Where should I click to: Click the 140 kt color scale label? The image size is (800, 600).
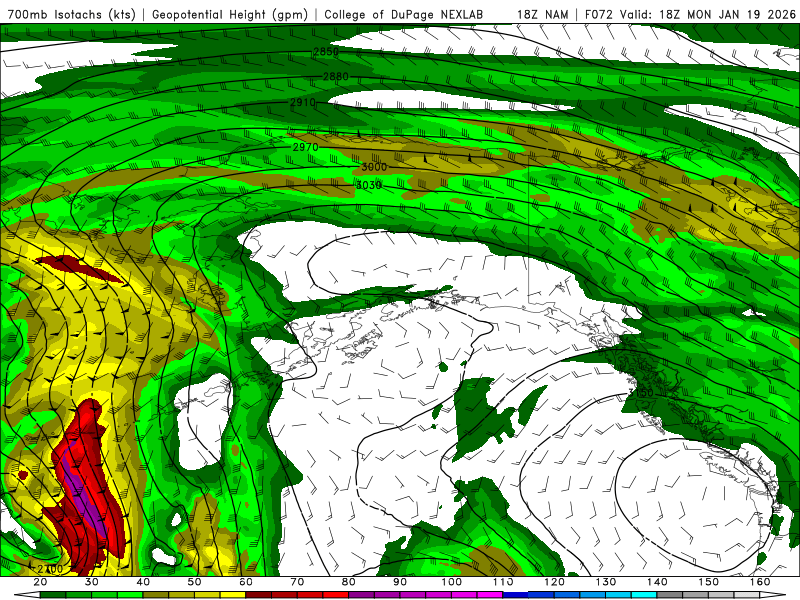657,582
